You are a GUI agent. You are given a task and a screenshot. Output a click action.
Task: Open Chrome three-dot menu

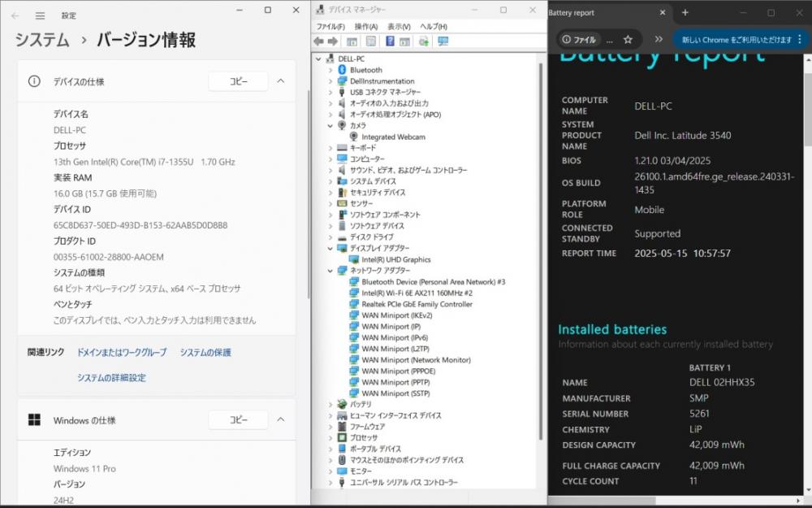(800, 39)
